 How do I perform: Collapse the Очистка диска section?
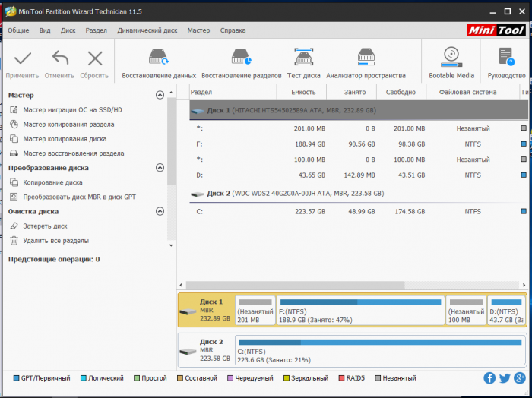(160, 212)
